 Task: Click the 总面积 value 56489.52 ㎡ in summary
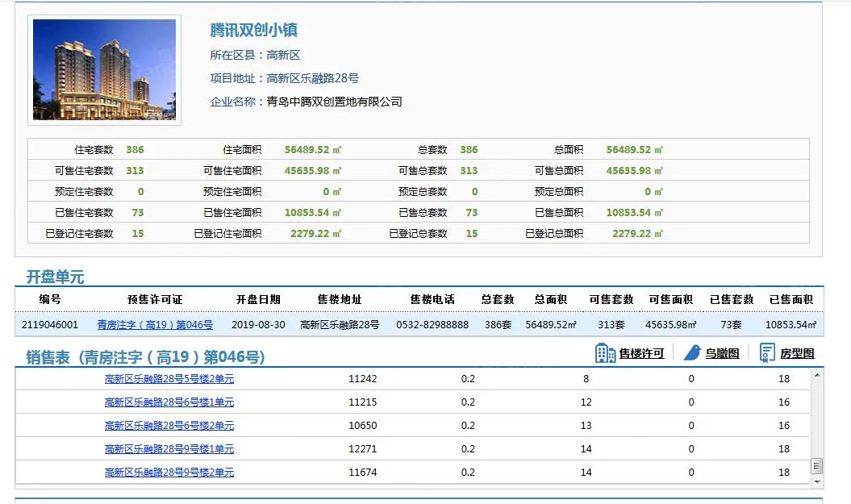click(x=635, y=150)
